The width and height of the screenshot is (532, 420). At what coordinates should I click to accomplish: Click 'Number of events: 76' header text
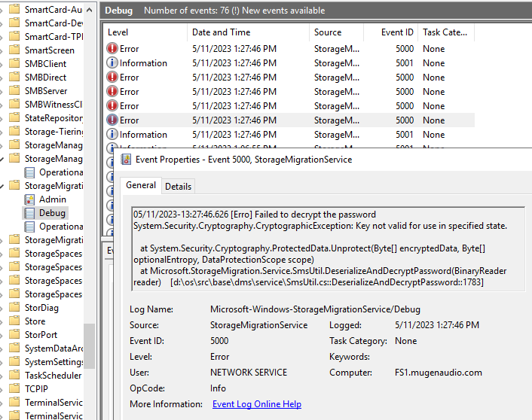coord(187,11)
